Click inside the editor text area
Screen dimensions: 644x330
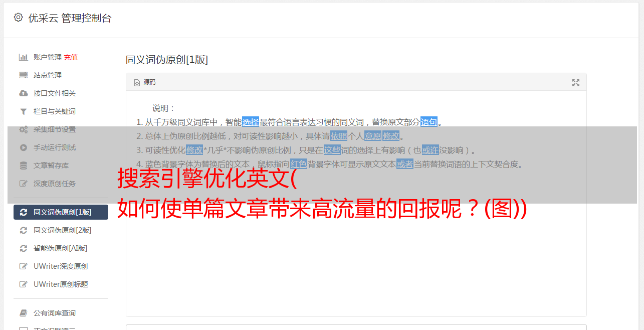[356, 251]
